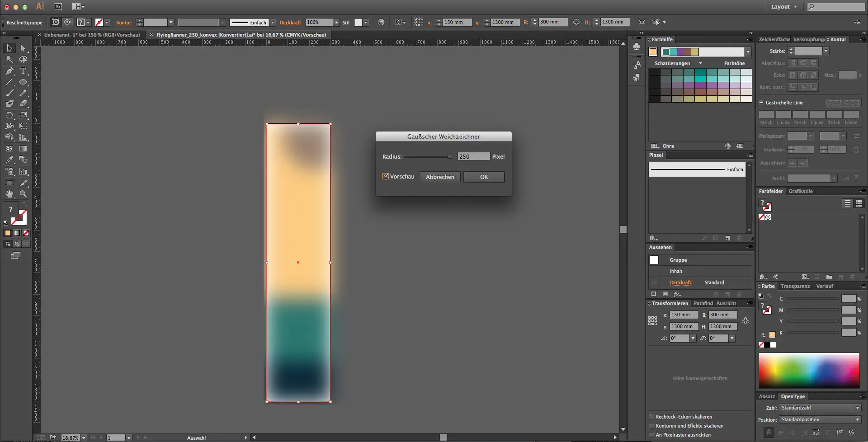
Task: Check Konturen und Effekte skalieren
Action: (651, 426)
